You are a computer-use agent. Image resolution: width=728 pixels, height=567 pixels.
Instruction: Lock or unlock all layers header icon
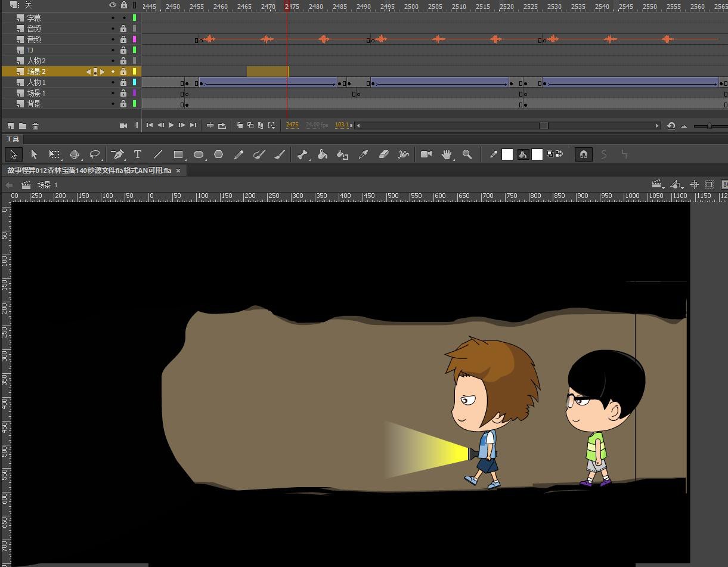point(123,5)
